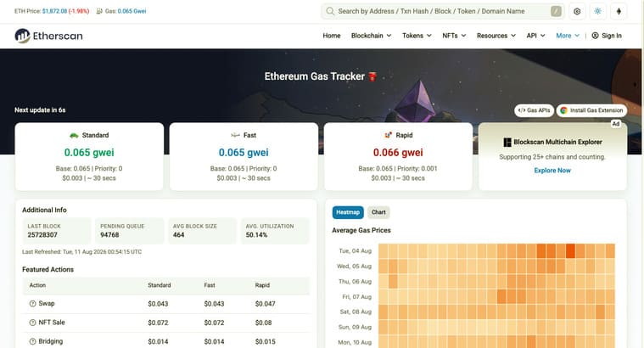The image size is (644, 348).
Task: Click the Blockscan Multichain Explorer ad title
Action: pyautogui.click(x=557, y=142)
